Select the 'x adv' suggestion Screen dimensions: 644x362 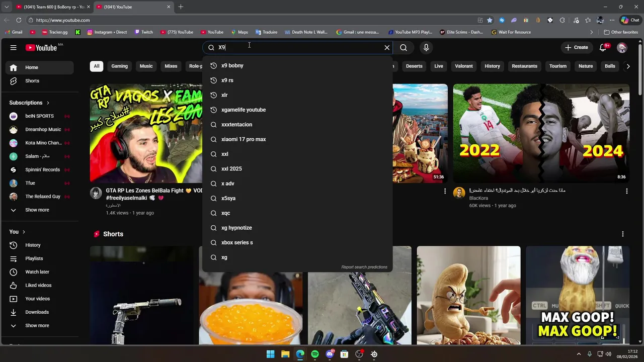[297, 184]
